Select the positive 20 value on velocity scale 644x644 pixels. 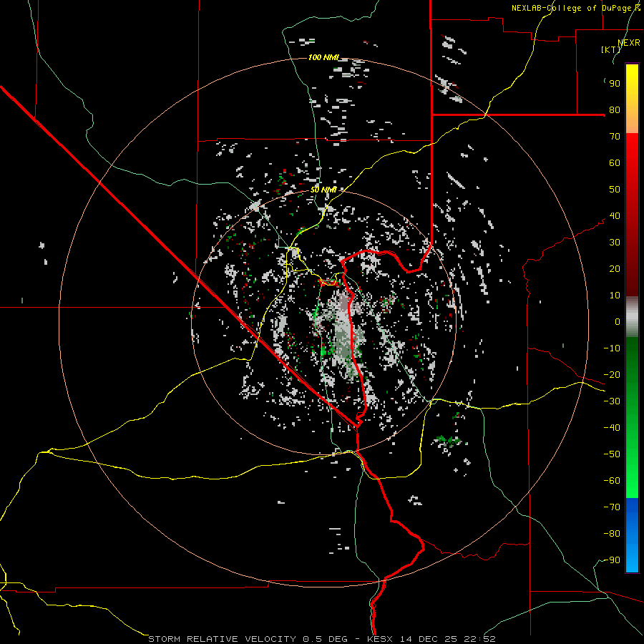[615, 269]
